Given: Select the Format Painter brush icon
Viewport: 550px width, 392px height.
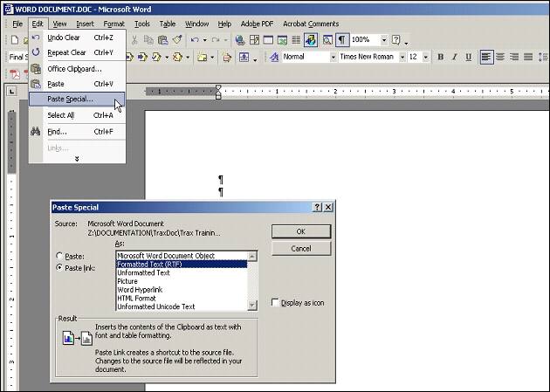Looking at the screenshot, I should click(177, 40).
